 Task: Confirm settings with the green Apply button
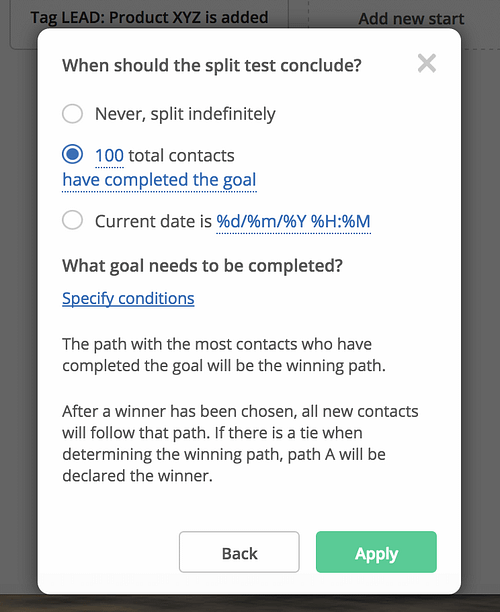(376, 552)
